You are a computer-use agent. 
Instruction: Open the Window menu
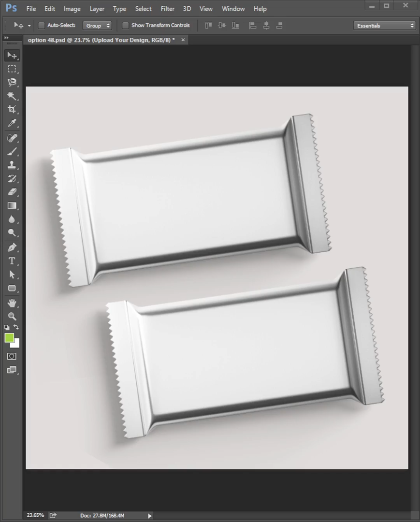click(233, 9)
